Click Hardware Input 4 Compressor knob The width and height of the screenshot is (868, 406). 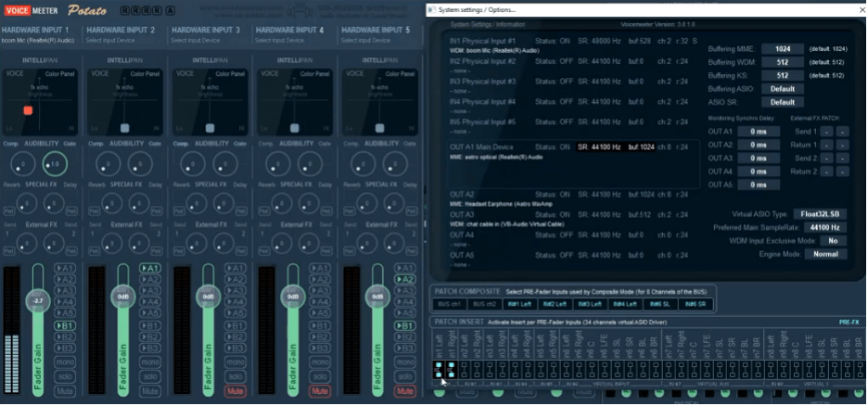coord(277,164)
